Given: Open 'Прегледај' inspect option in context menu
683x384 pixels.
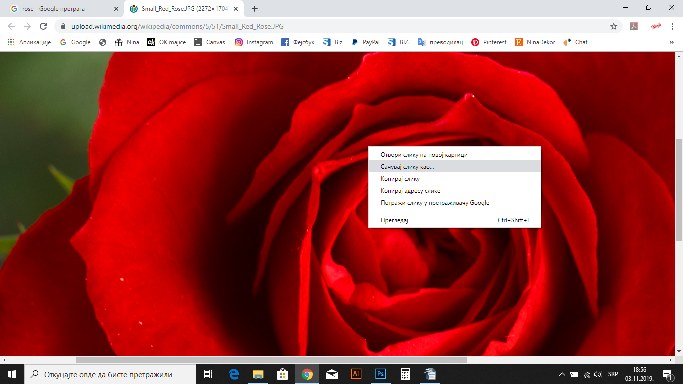Looking at the screenshot, I should coord(454,220).
